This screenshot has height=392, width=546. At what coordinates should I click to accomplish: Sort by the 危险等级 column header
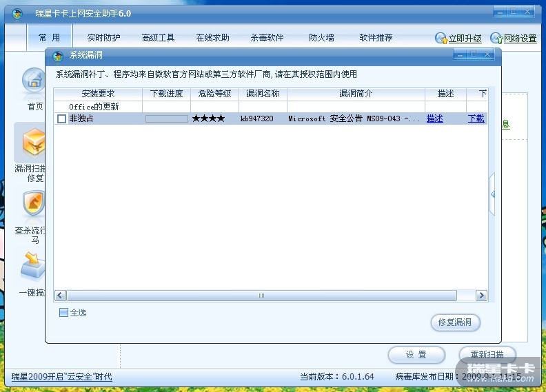click(214, 94)
